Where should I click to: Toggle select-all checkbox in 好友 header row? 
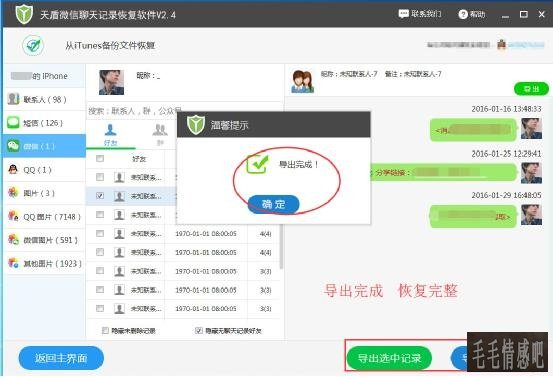(100, 158)
